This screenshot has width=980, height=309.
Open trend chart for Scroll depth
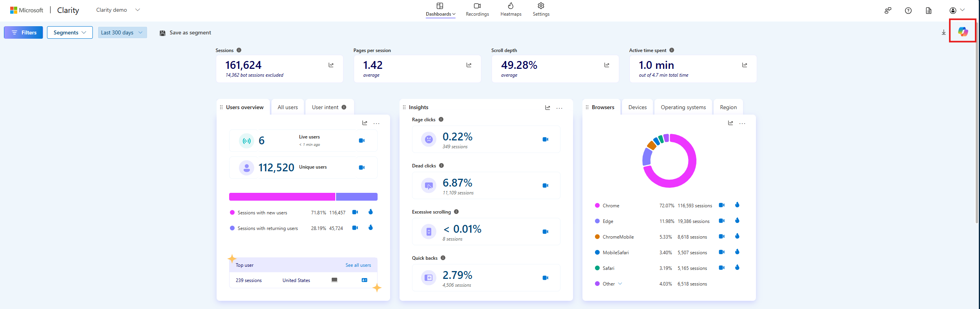tap(607, 65)
